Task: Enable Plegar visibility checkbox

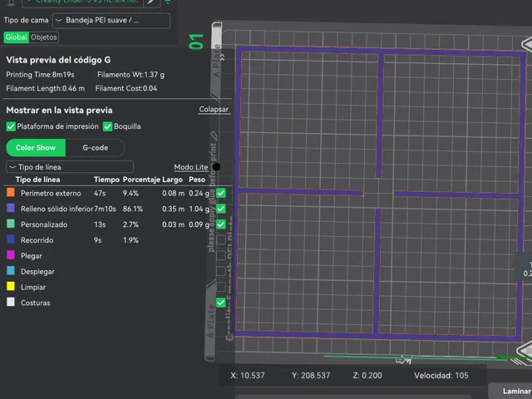Action: (221, 255)
